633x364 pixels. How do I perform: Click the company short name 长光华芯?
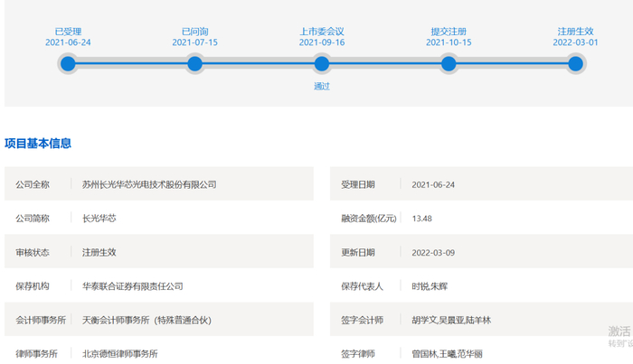(99, 219)
